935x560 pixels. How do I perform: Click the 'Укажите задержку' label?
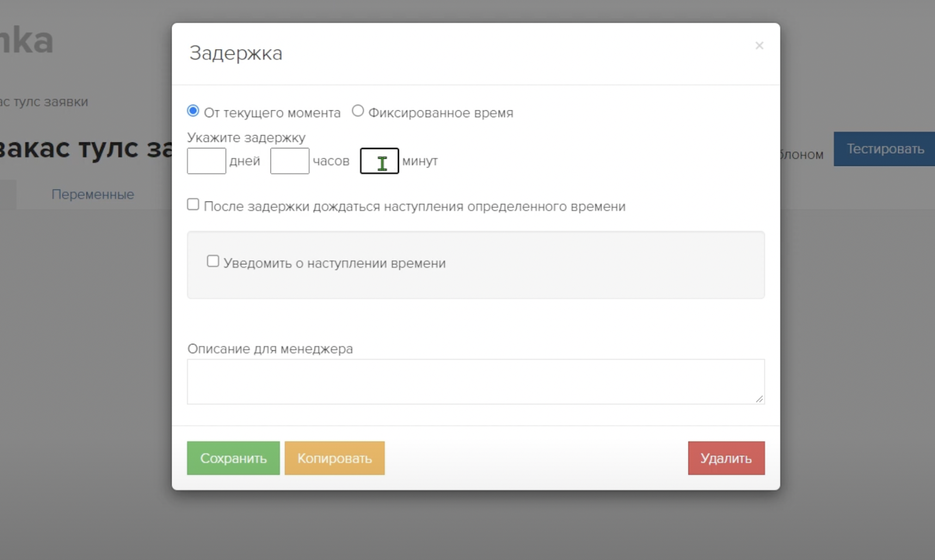coord(246,138)
